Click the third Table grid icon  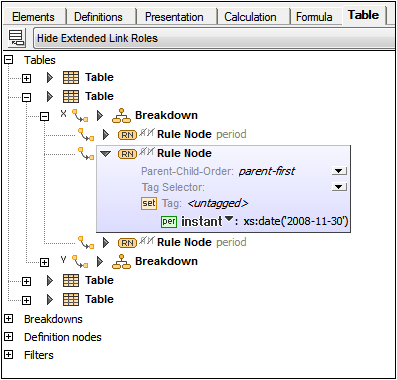click(71, 281)
